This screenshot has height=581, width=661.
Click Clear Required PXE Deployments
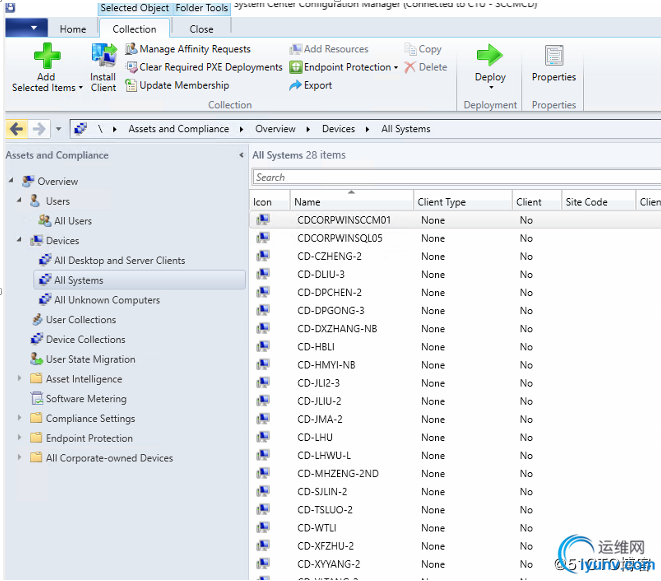[x=210, y=67]
